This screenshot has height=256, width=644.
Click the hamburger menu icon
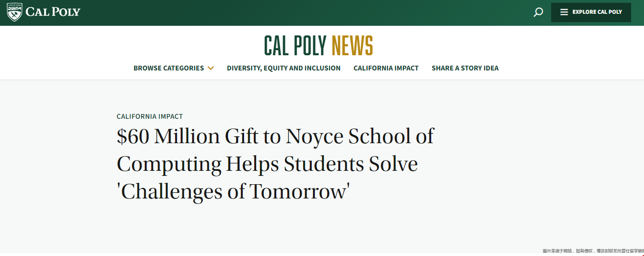[x=564, y=12]
